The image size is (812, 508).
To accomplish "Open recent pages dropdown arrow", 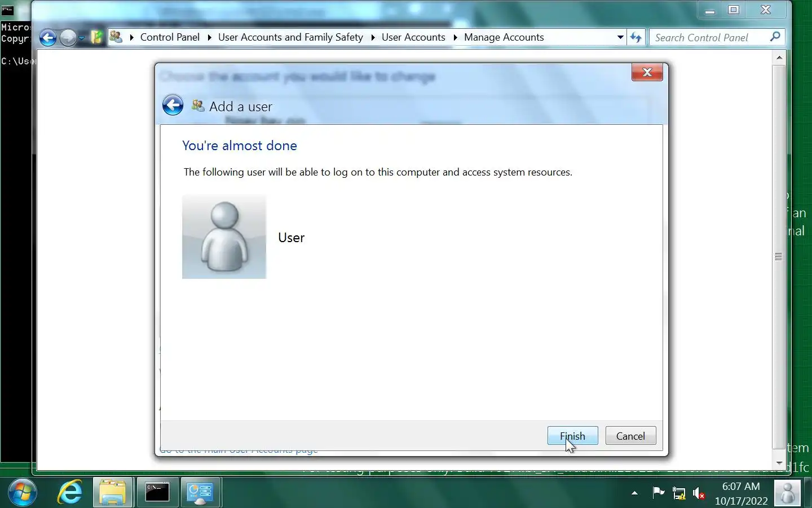I will pyautogui.click(x=82, y=38).
